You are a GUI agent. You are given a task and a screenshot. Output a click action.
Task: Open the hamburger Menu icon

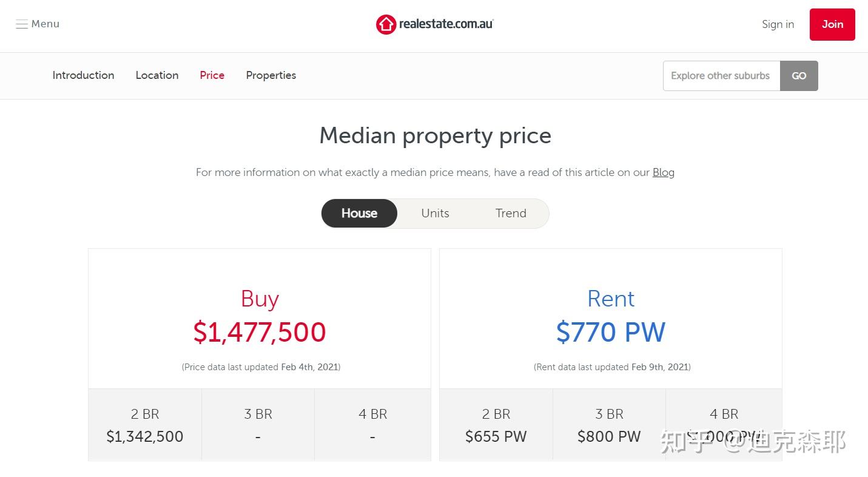(22, 24)
